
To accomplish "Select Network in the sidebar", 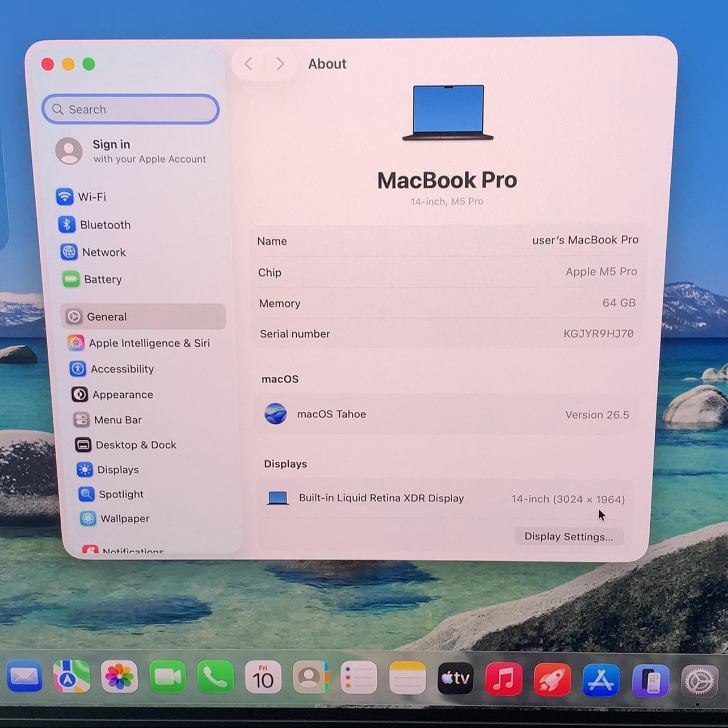I will [x=94, y=252].
